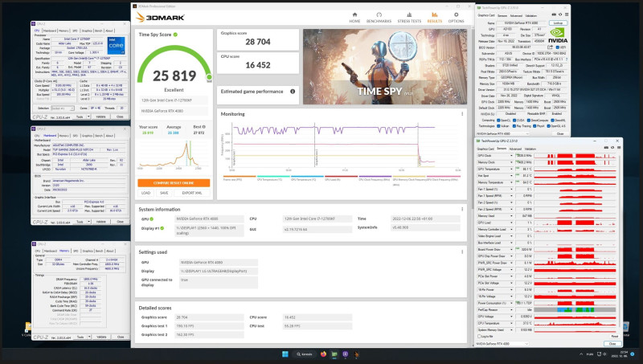The image size is (643, 364).
Task: Open the Benchmarks section in 3DMark
Action: click(x=379, y=17)
